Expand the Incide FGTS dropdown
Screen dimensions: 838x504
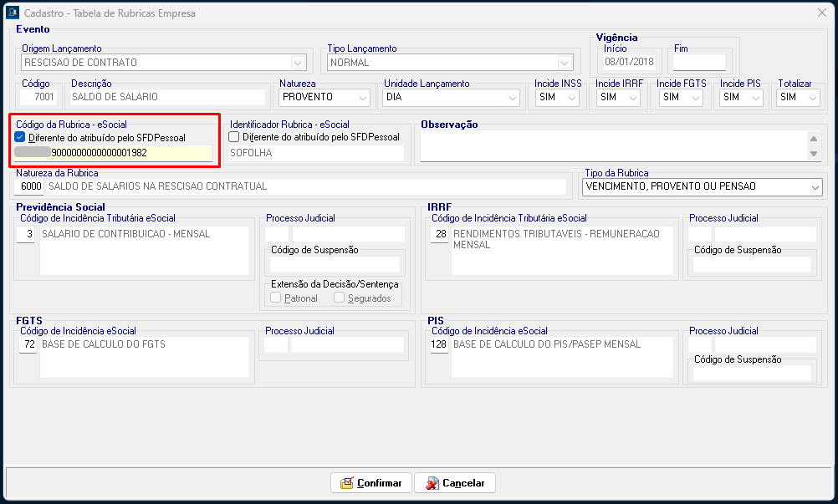tap(694, 98)
